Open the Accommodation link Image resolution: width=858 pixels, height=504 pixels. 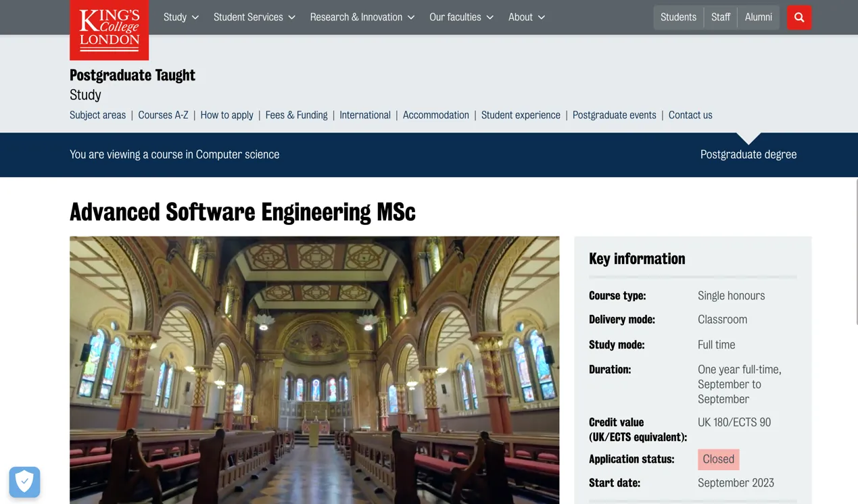pos(435,115)
